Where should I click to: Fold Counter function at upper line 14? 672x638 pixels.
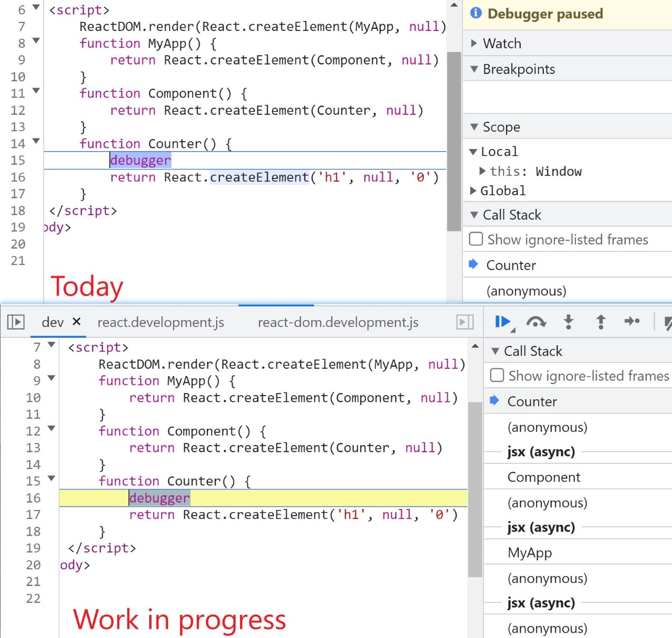36,141
